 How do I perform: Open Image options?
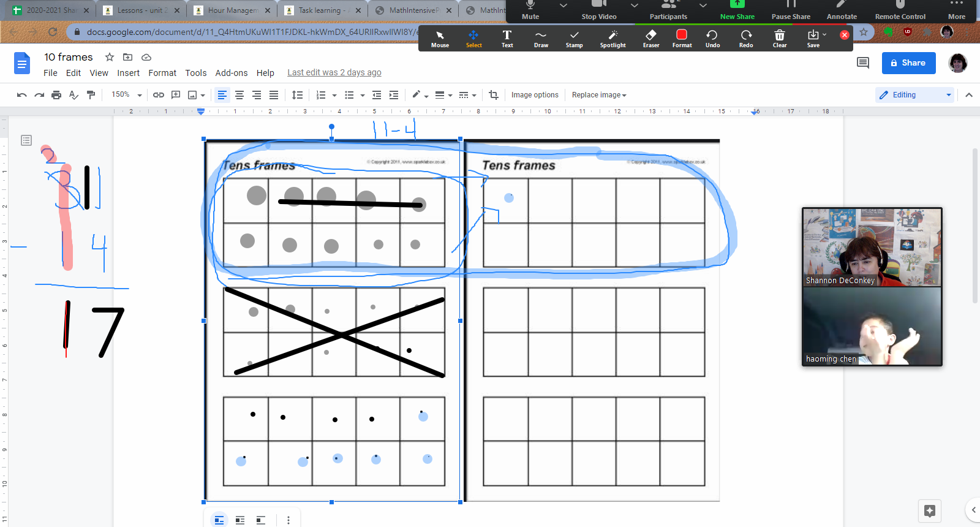tap(535, 95)
